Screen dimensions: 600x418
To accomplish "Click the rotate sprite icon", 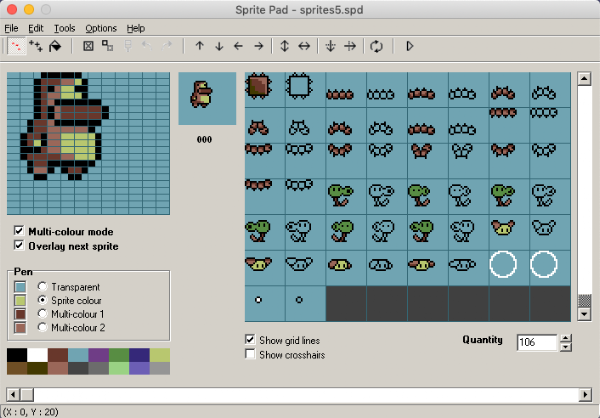I will (x=376, y=46).
